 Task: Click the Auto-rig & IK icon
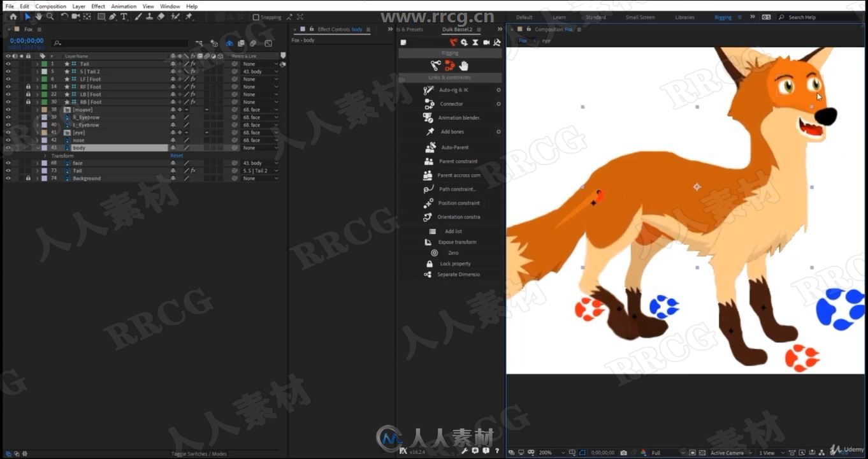[x=429, y=91]
